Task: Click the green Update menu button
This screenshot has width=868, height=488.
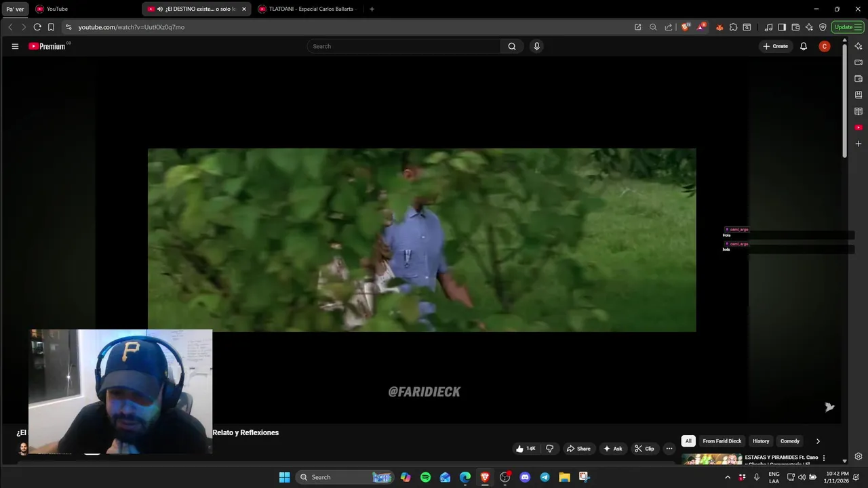Action: coord(848,27)
